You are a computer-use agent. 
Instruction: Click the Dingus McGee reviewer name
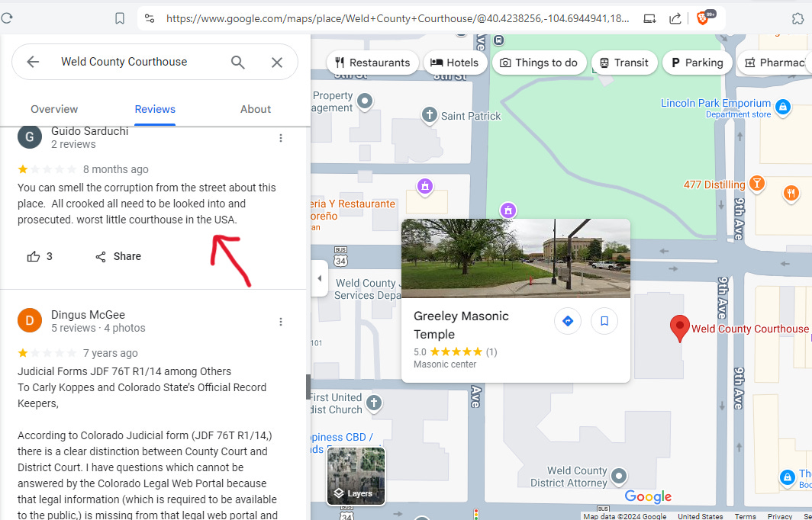click(x=88, y=315)
